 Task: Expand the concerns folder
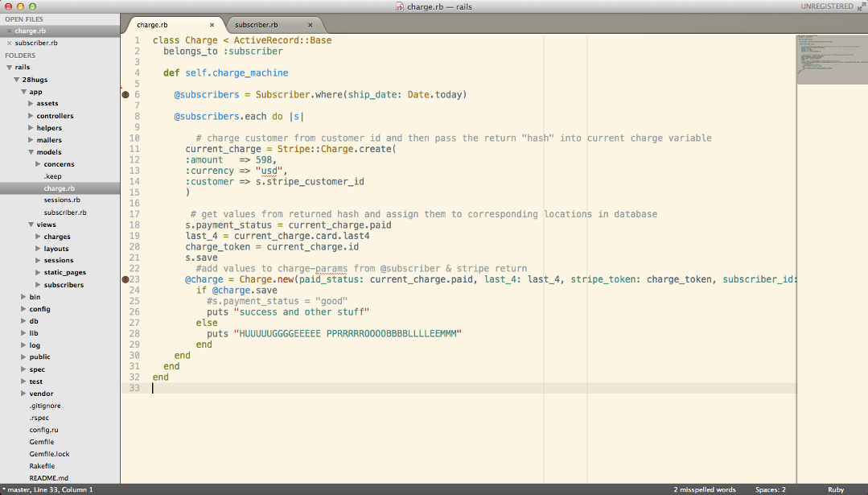(x=38, y=164)
